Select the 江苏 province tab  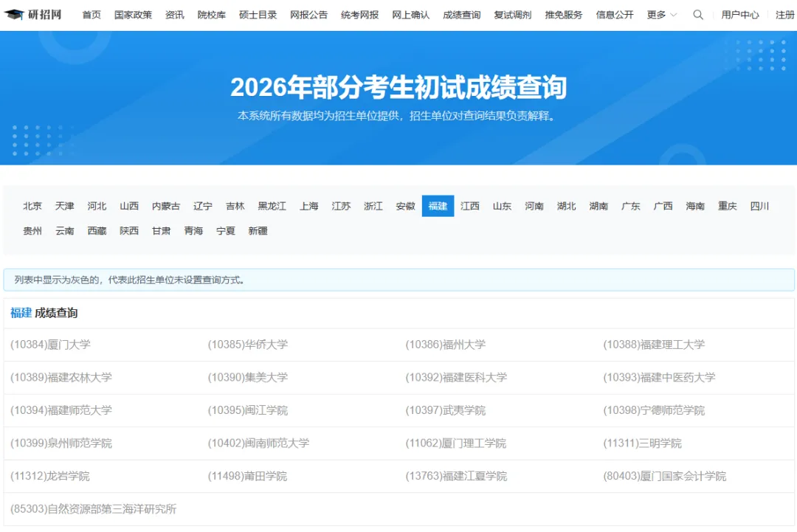point(341,206)
